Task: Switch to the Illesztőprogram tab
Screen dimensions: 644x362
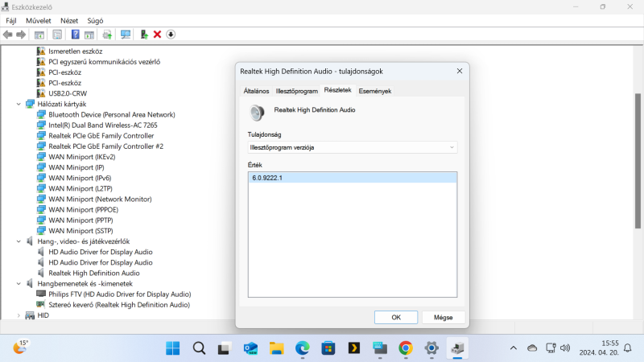Action: tap(296, 91)
